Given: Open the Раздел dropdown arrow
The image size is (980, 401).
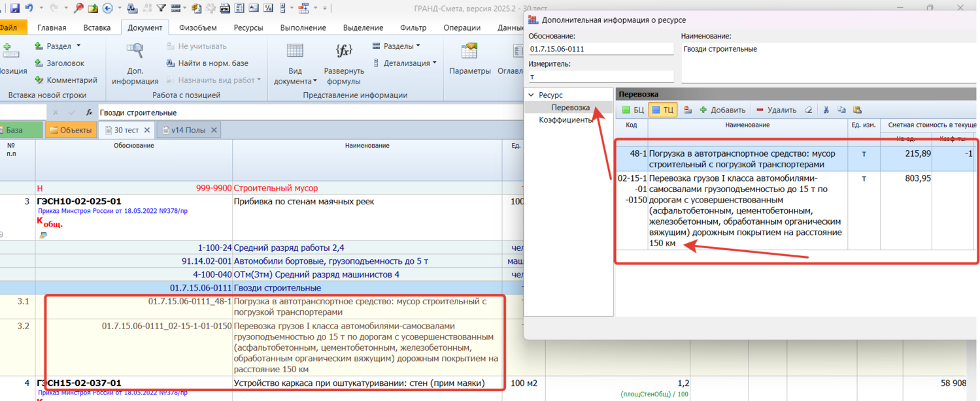Looking at the screenshot, I should pyautogui.click(x=78, y=46).
